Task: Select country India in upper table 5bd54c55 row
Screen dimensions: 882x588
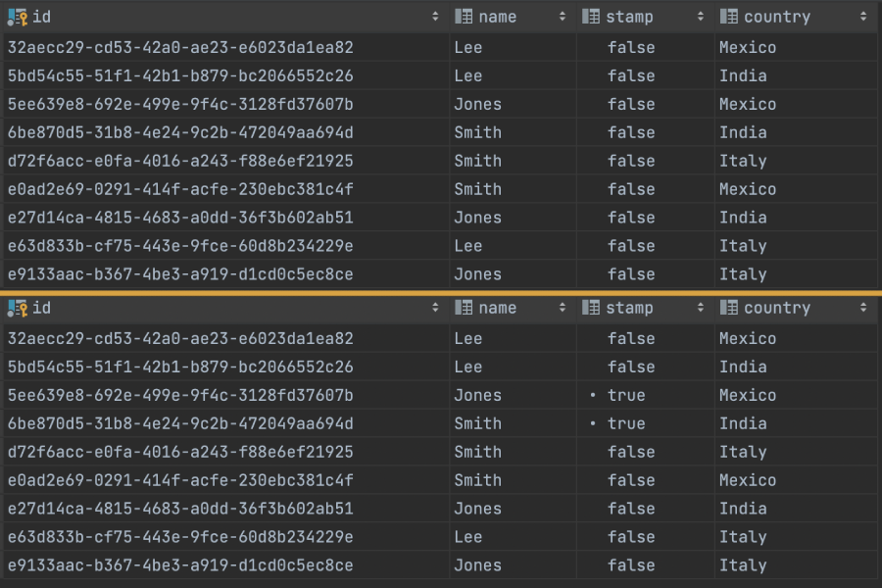Action: point(743,76)
